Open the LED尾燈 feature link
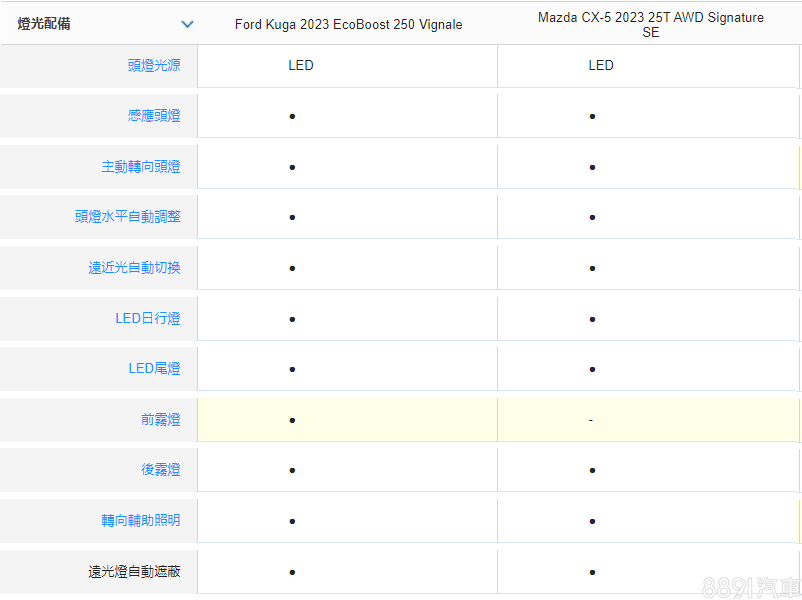Screen dimensions: 802x600 [x=154, y=369]
